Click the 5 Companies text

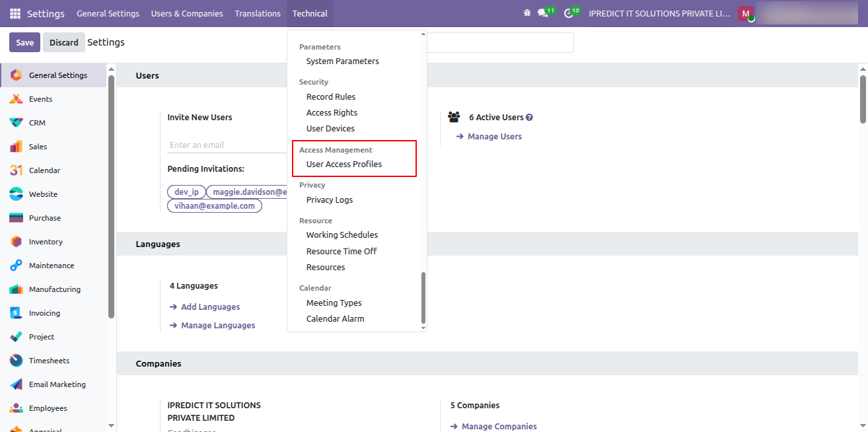tap(475, 406)
